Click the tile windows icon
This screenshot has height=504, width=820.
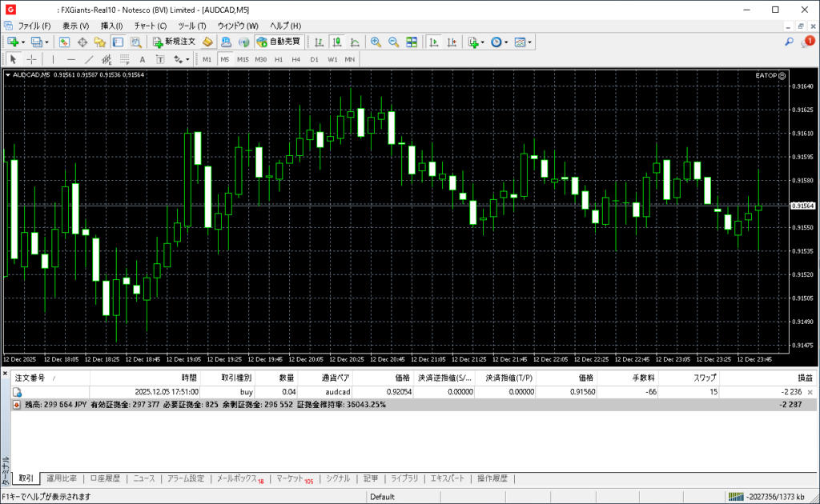click(x=412, y=42)
